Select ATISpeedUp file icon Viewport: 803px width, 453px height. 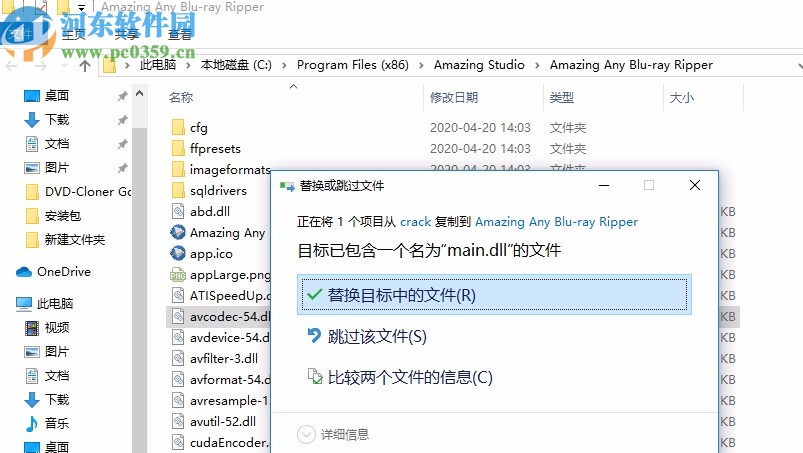coord(178,295)
